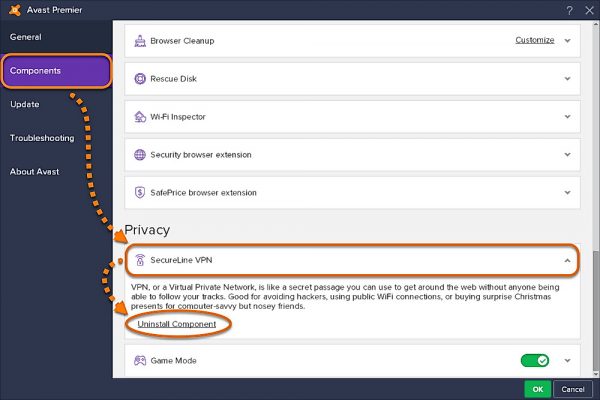The height and width of the screenshot is (400, 600).
Task: Click the Browser Cleanup label
Action: 182,41
